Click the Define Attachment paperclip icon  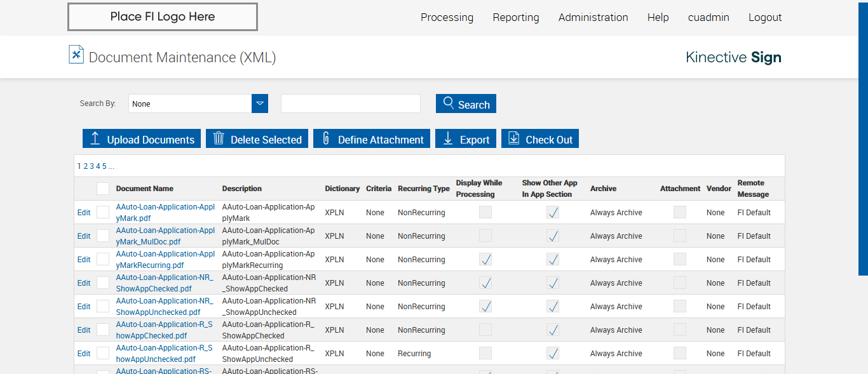point(326,138)
